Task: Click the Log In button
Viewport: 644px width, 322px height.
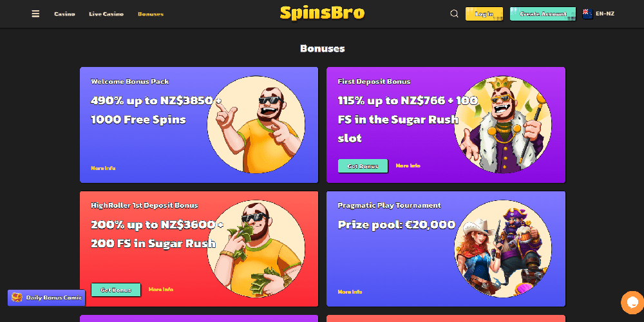Action: (484, 14)
